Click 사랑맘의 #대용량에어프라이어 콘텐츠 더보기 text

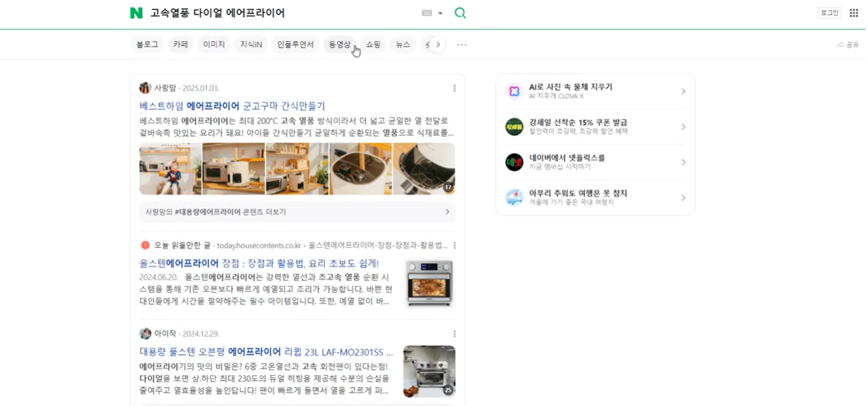click(216, 212)
